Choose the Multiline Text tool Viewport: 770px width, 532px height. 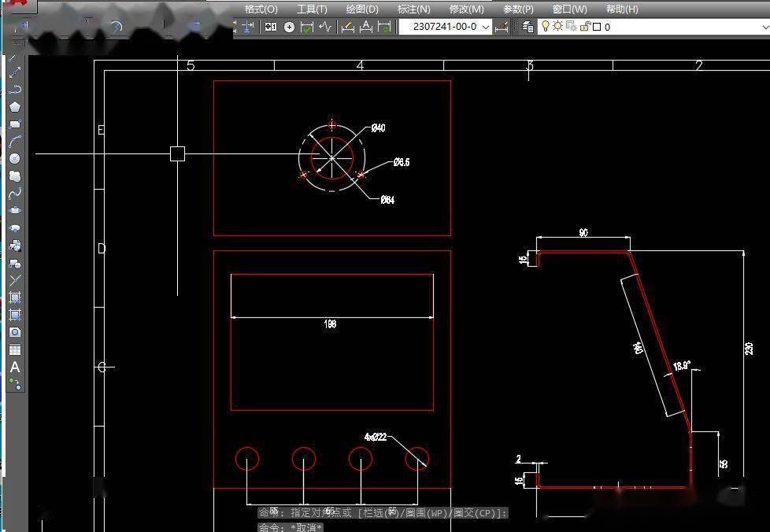point(15,367)
